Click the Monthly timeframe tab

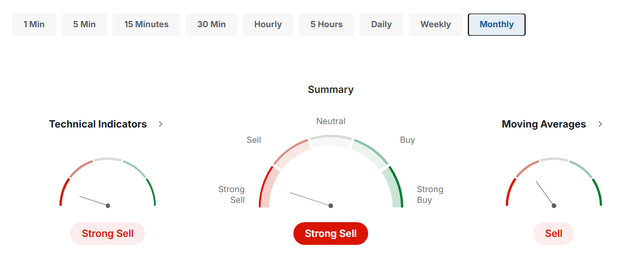tap(496, 24)
